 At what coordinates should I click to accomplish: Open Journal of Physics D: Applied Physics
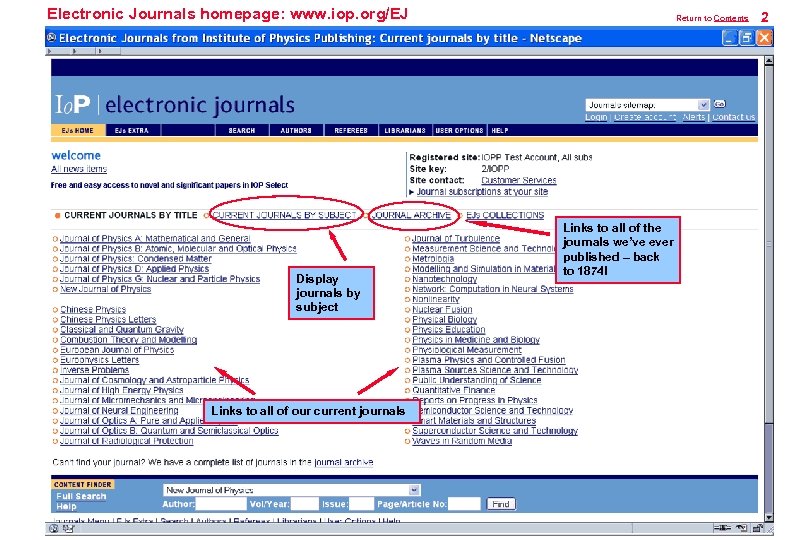(x=134, y=268)
